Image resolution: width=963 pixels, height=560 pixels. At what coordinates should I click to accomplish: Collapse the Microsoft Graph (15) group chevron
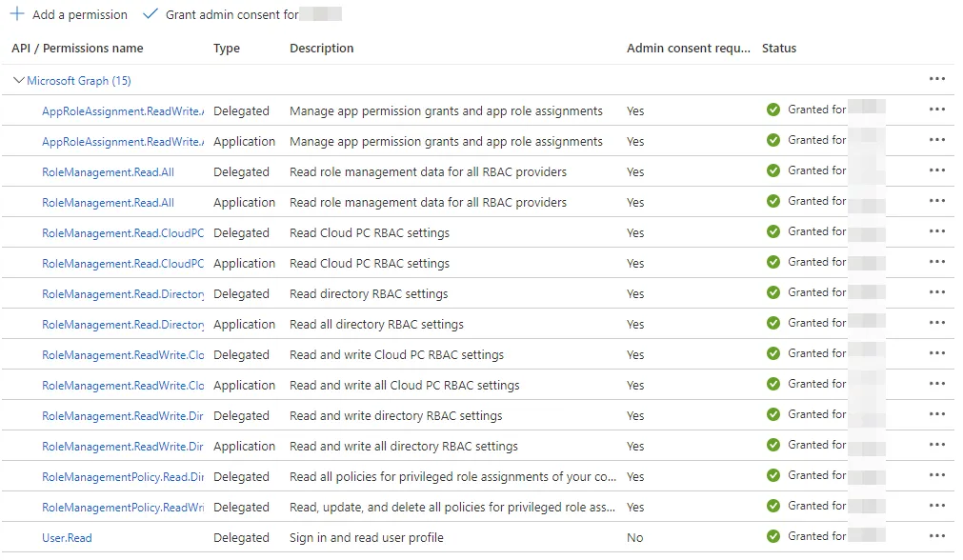(19, 81)
